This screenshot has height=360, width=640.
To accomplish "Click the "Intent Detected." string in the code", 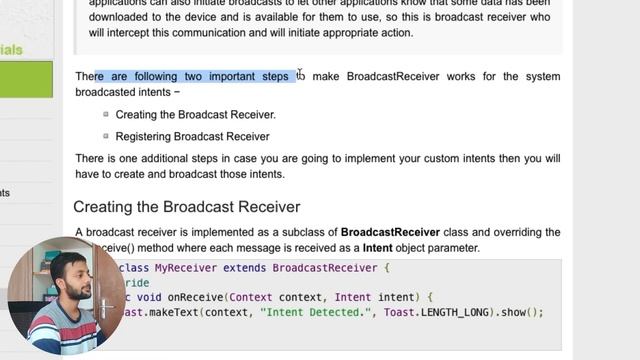I will pos(316,312).
